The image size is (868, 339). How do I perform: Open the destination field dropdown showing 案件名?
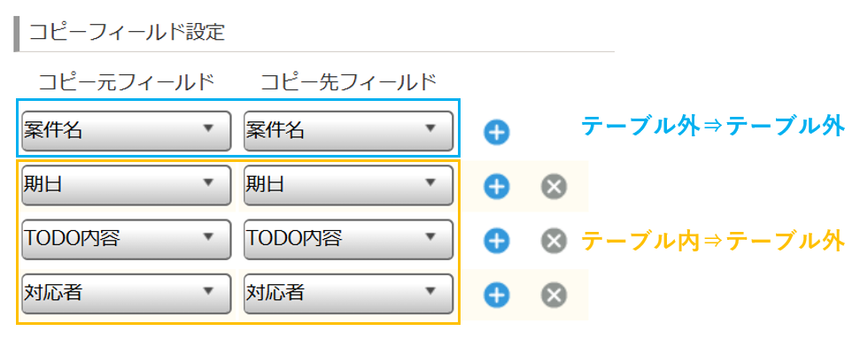[349, 130]
